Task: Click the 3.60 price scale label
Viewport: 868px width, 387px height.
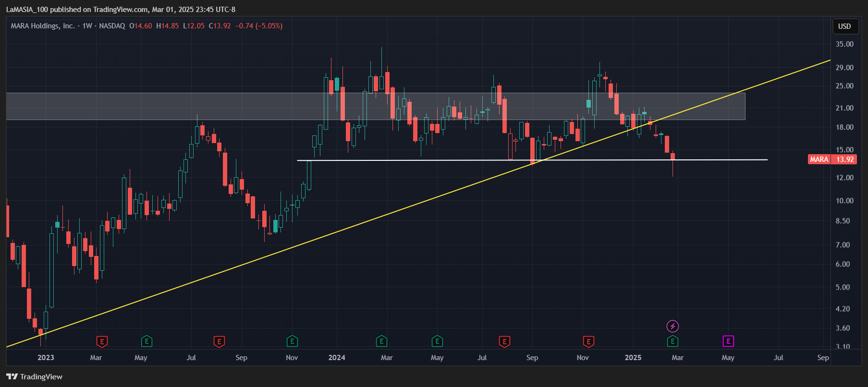Action: pos(843,328)
